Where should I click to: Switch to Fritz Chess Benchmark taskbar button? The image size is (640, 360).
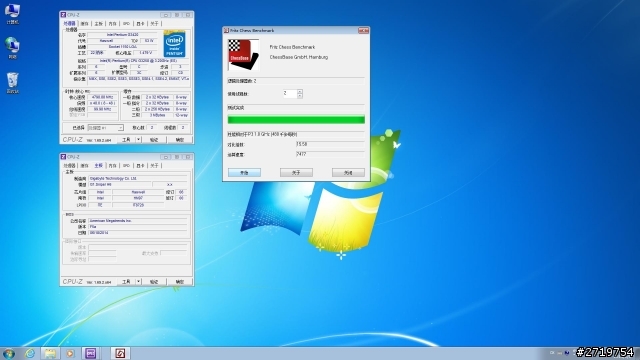(120, 353)
